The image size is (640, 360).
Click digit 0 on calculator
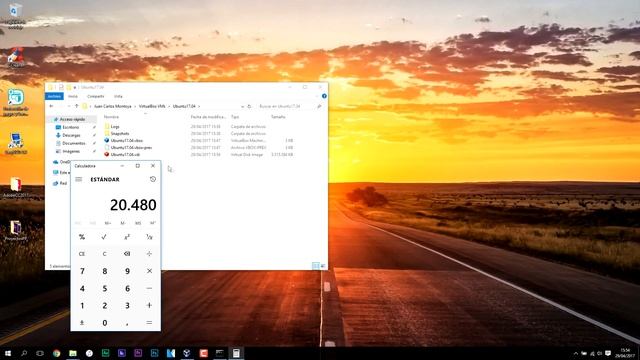tap(104, 322)
